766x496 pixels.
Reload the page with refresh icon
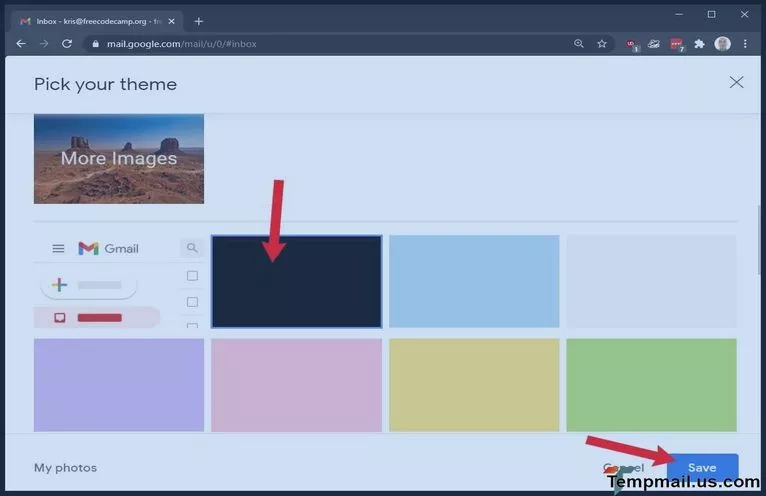67,44
